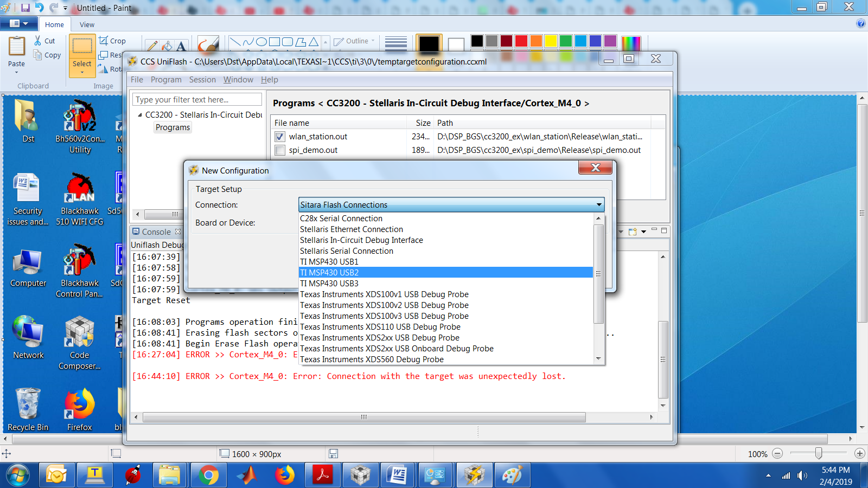The width and height of the screenshot is (868, 488).
Task: Open the dropdown arrow beside Open Console
Action: coord(644,232)
